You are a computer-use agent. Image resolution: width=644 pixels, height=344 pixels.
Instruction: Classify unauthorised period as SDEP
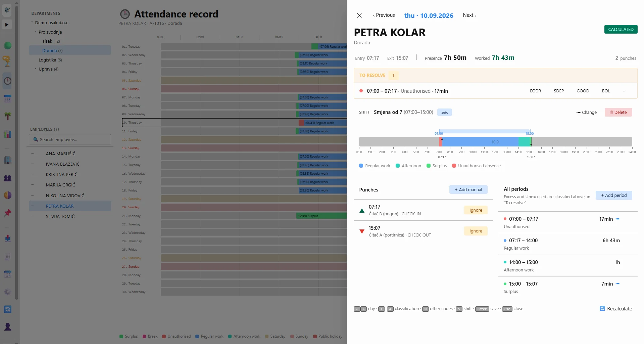[x=558, y=91]
